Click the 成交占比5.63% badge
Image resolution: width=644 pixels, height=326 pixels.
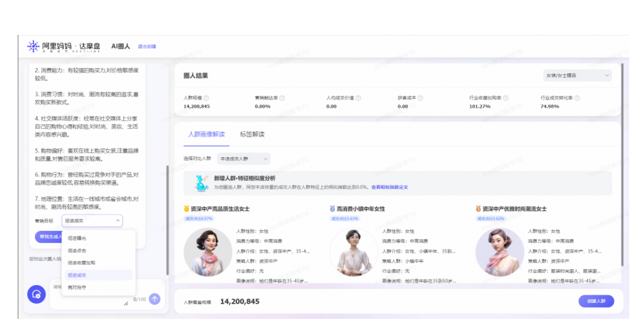pyautogui.click(x=344, y=219)
